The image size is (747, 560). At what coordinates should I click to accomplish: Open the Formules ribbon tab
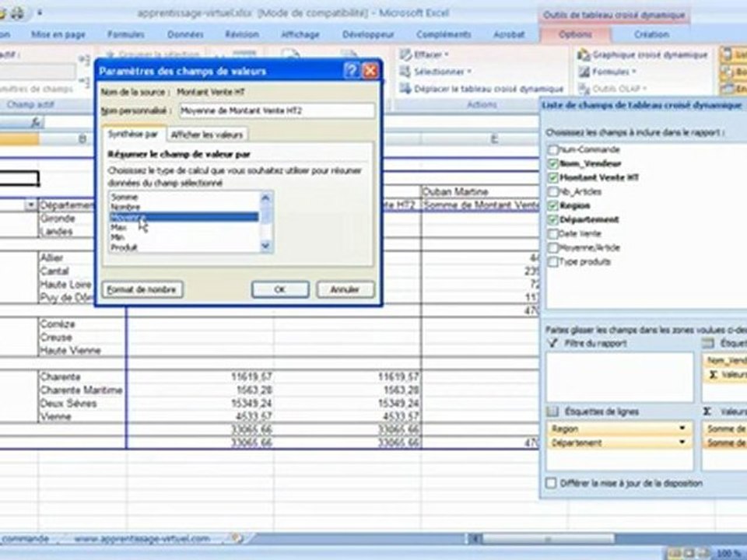(x=126, y=34)
